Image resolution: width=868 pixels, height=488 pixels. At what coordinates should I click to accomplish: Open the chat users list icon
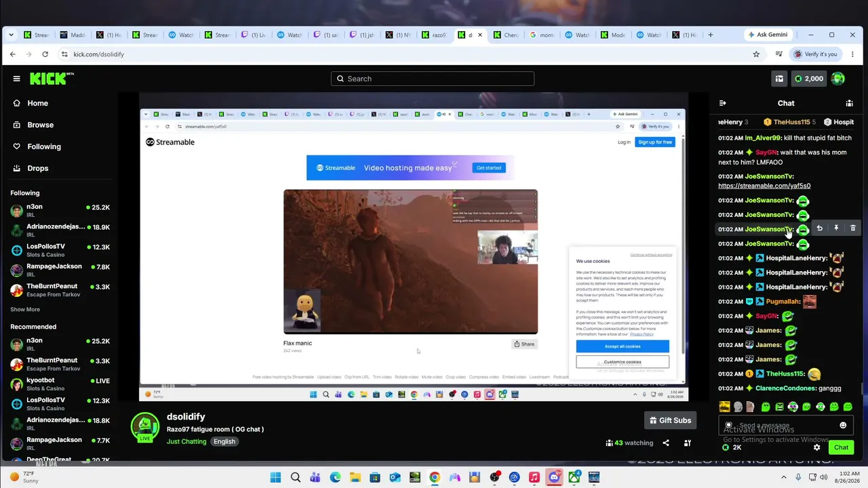coord(849,103)
